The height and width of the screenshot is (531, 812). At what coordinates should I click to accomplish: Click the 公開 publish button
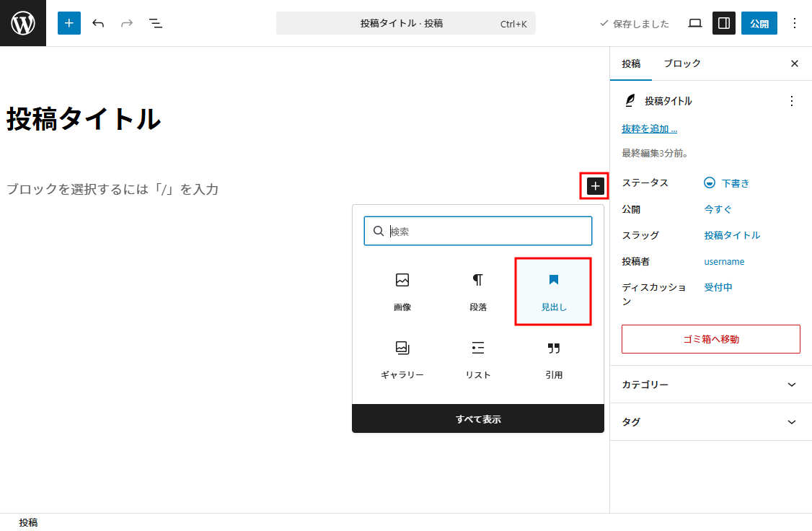[759, 23]
